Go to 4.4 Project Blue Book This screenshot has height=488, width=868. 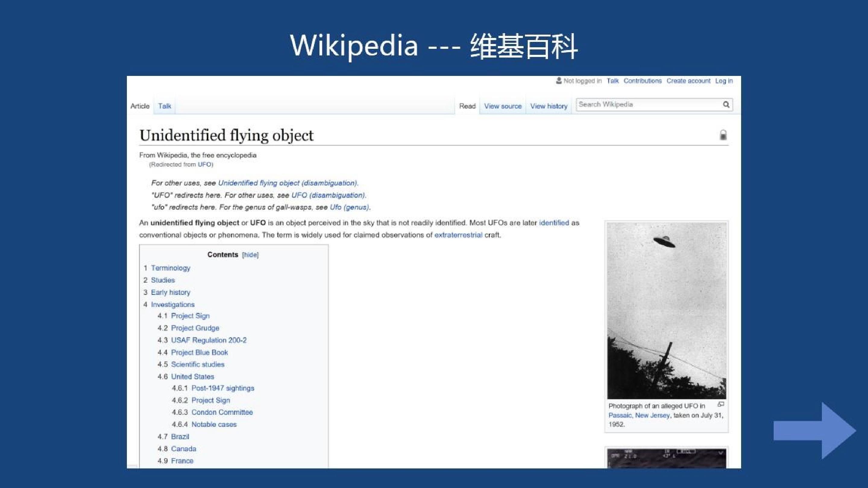coord(200,352)
